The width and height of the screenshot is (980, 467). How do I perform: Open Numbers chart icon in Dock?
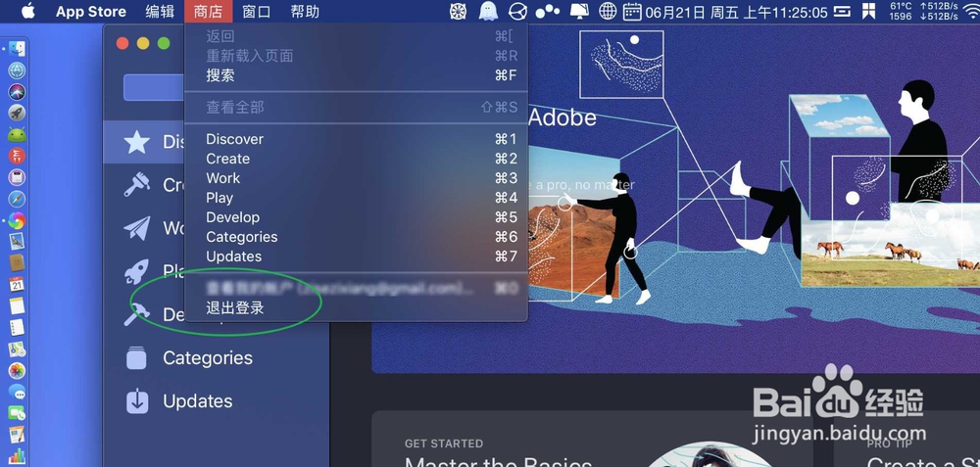click(x=17, y=456)
